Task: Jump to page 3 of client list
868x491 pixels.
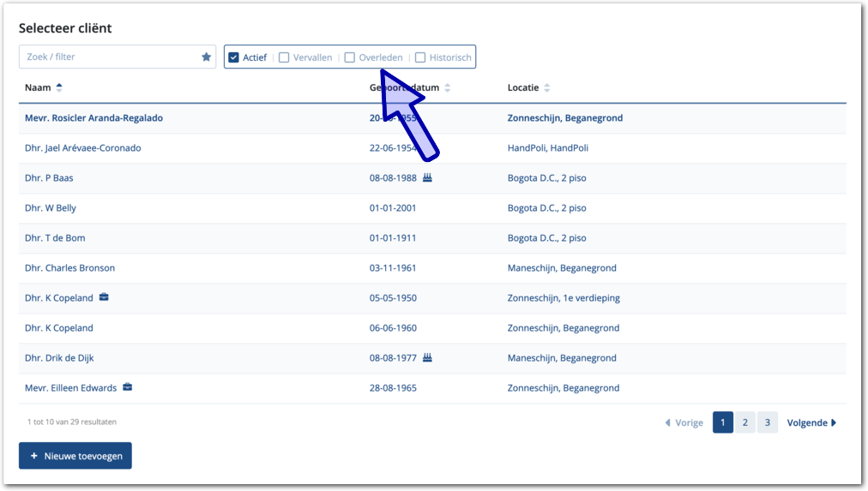Action: pyautogui.click(x=768, y=422)
